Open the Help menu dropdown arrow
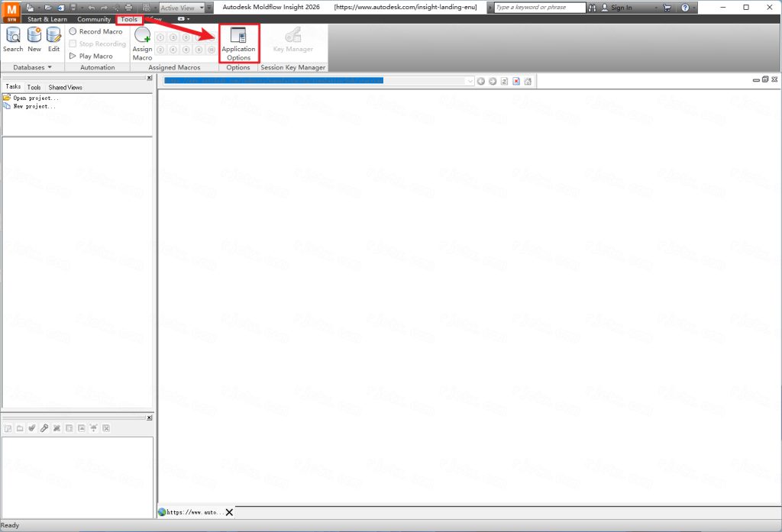Image resolution: width=782 pixels, height=532 pixels. 693,8
